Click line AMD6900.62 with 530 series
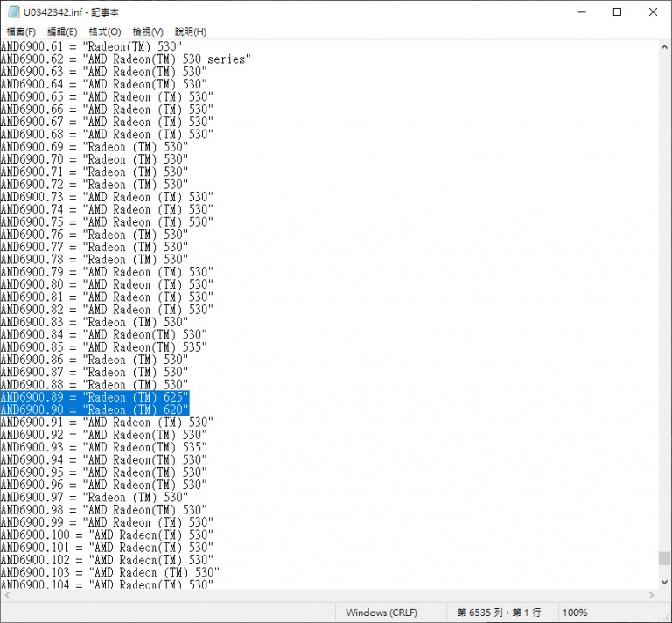The image size is (672, 623). tap(126, 59)
